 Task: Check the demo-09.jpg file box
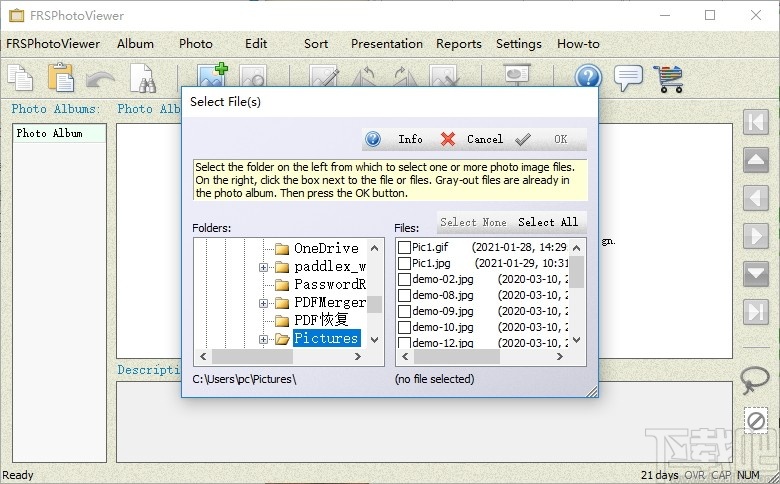404,311
